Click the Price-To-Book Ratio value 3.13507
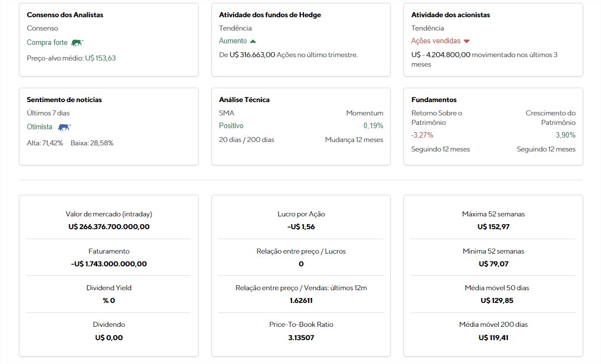 point(301,337)
